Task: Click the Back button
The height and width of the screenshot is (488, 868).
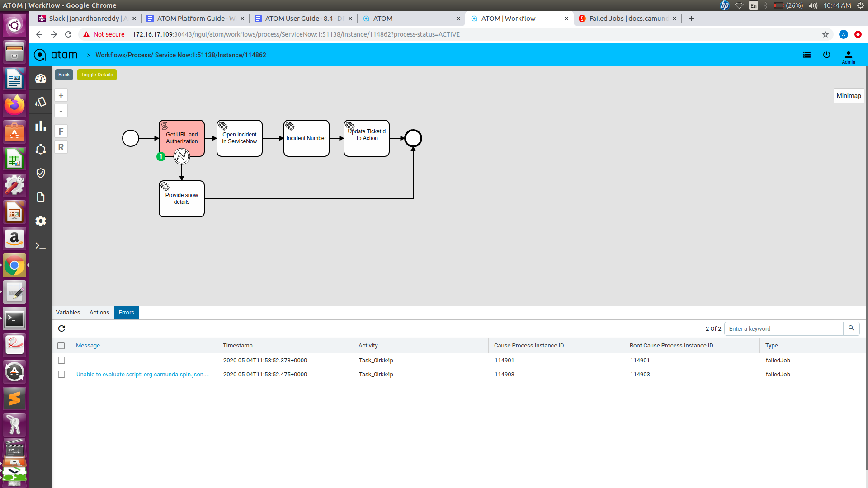Action: tap(64, 75)
